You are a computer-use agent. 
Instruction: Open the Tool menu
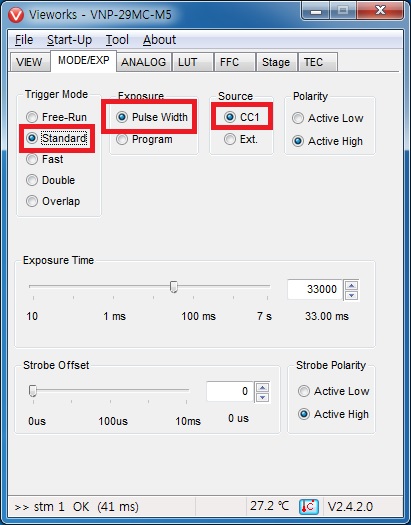click(x=117, y=40)
